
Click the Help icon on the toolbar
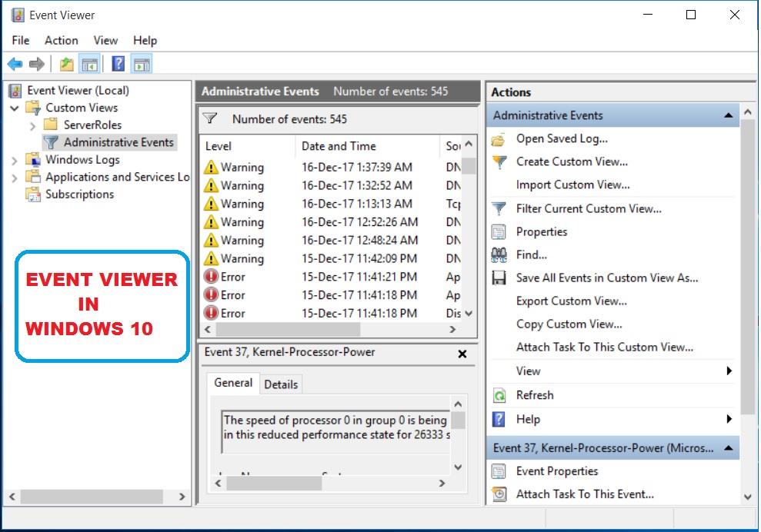coord(117,62)
